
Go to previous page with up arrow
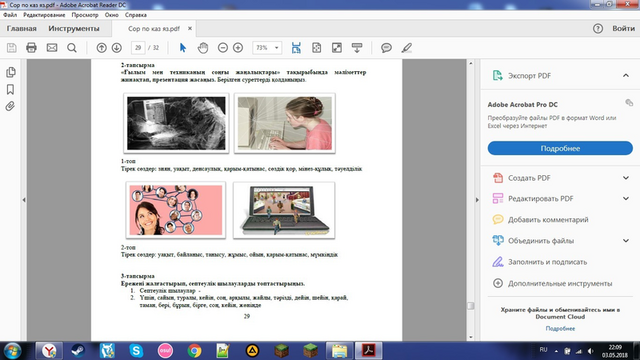[x=101, y=48]
